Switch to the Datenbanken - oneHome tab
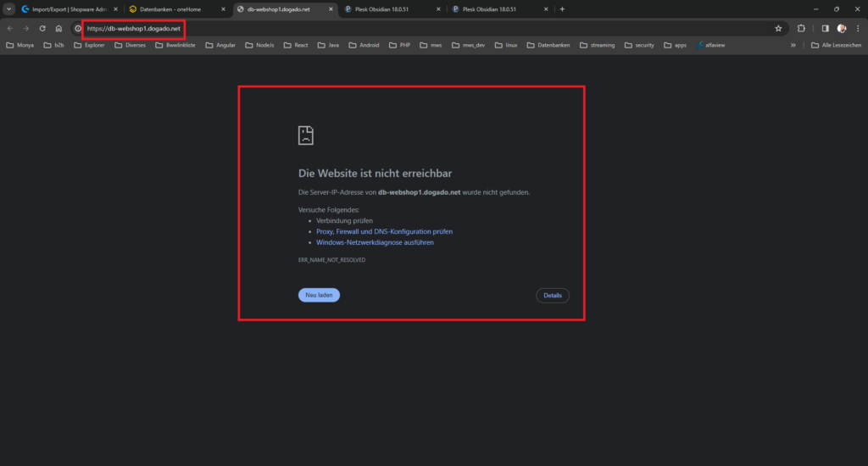Viewport: 868px width, 466px height. click(x=174, y=8)
